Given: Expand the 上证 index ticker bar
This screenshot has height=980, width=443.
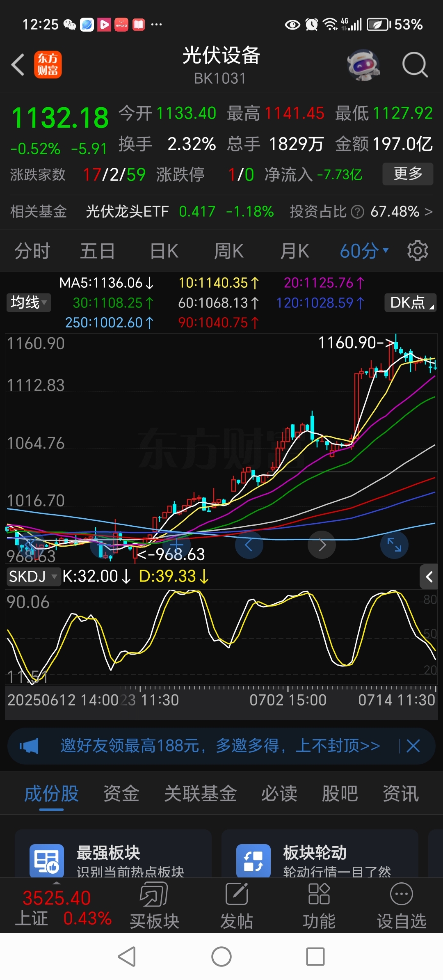Looking at the screenshot, I should (x=57, y=882).
